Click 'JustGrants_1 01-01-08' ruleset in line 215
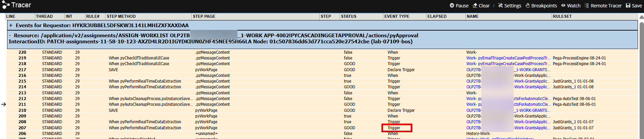 point(573,81)
